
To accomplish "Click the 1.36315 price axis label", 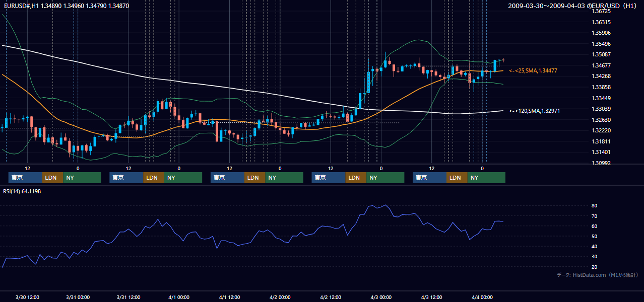I will (x=601, y=22).
